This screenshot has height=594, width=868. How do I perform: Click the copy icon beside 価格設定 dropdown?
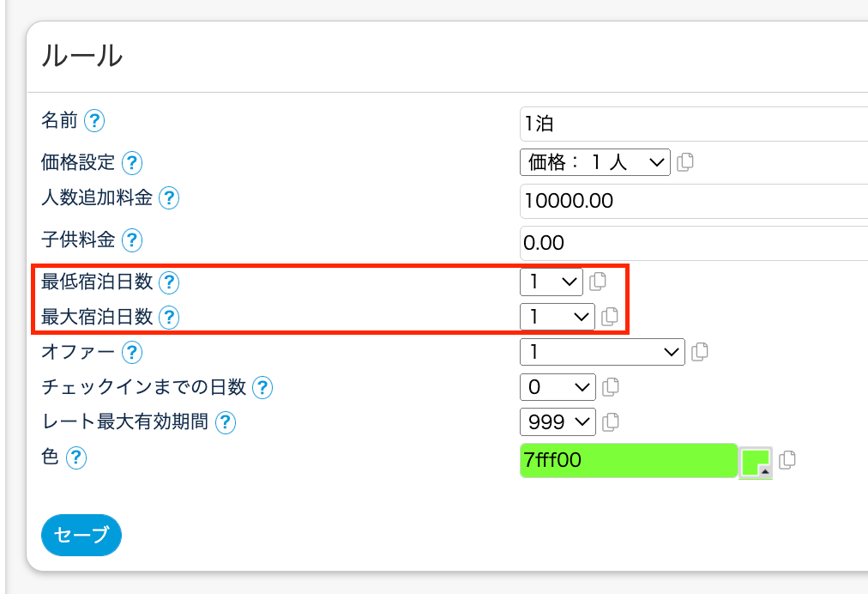click(x=684, y=162)
